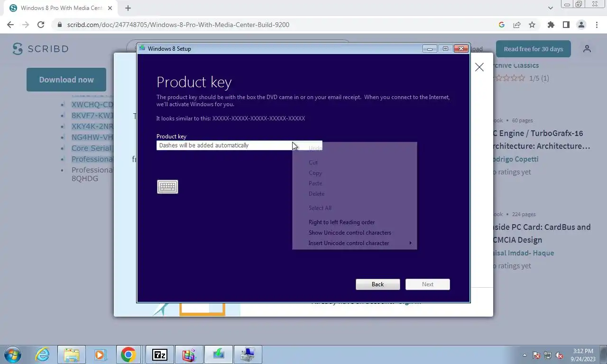Select Show Unicode control characters
The height and width of the screenshot is (364, 607).
[349, 233]
